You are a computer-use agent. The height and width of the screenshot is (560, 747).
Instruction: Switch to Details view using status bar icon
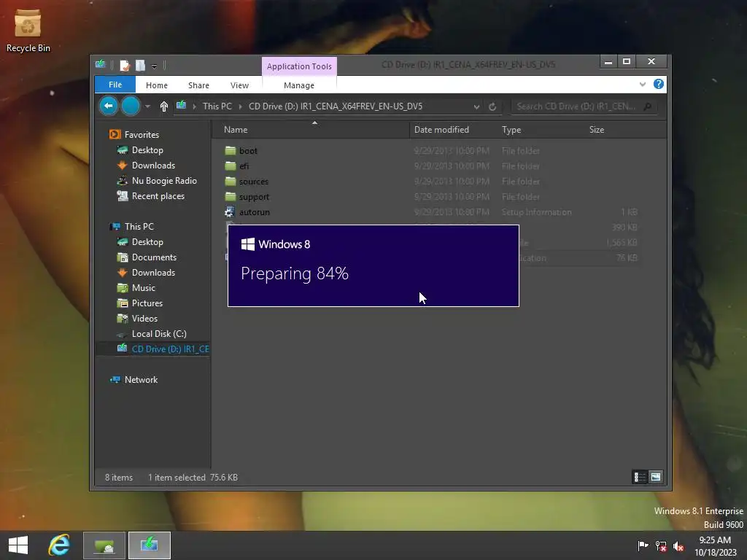(x=640, y=477)
